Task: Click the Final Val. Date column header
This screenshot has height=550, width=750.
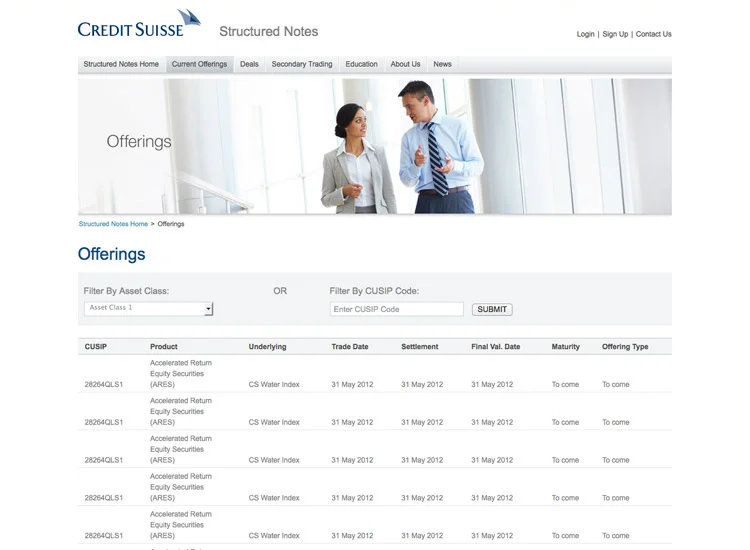Action: (496, 347)
